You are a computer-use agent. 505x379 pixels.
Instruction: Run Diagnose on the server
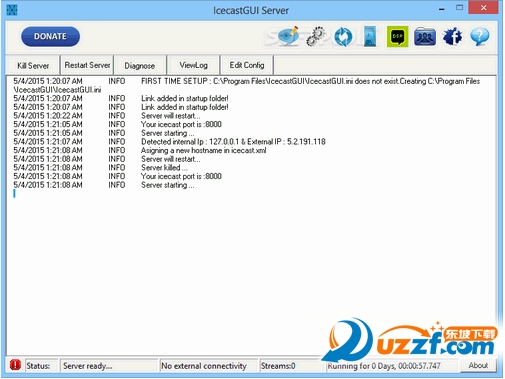[140, 65]
